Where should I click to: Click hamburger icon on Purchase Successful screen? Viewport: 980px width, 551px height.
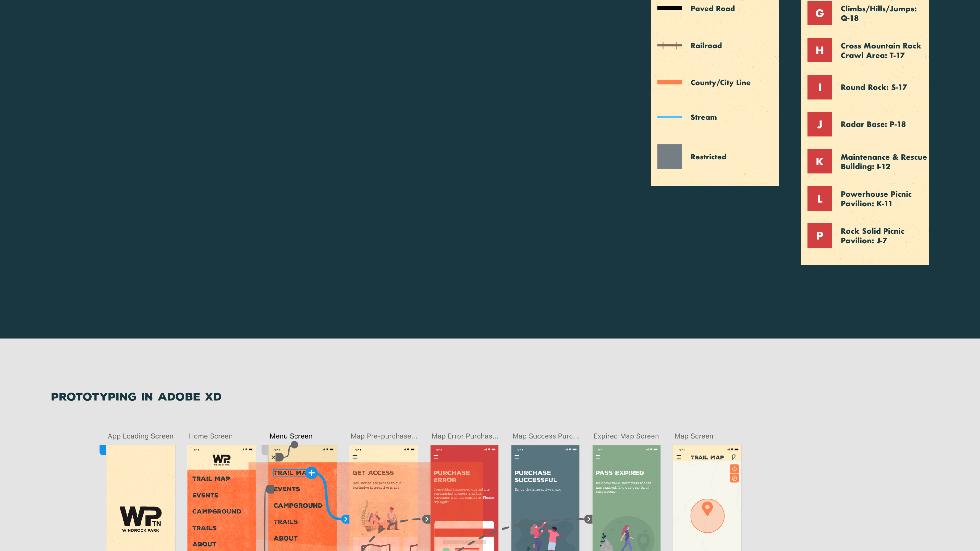[x=517, y=457]
